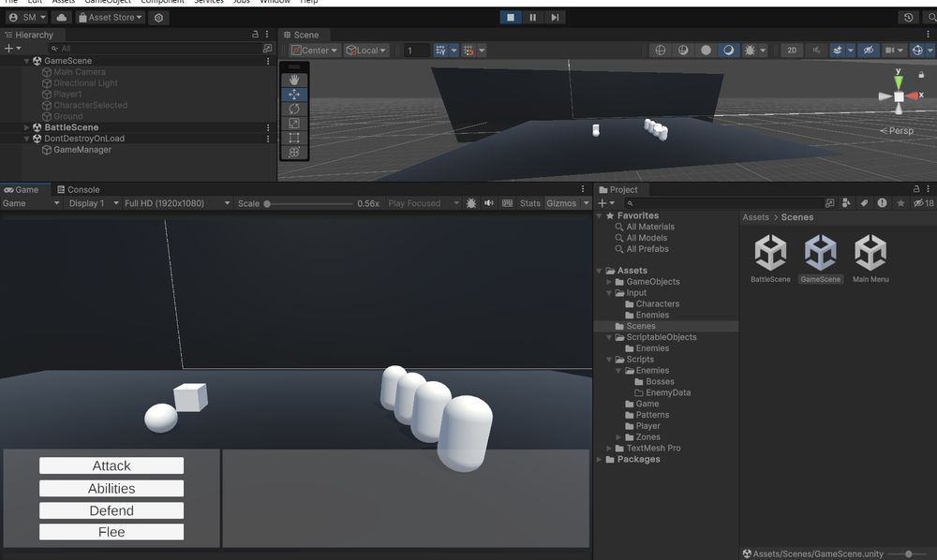Pause the running game

(532, 17)
